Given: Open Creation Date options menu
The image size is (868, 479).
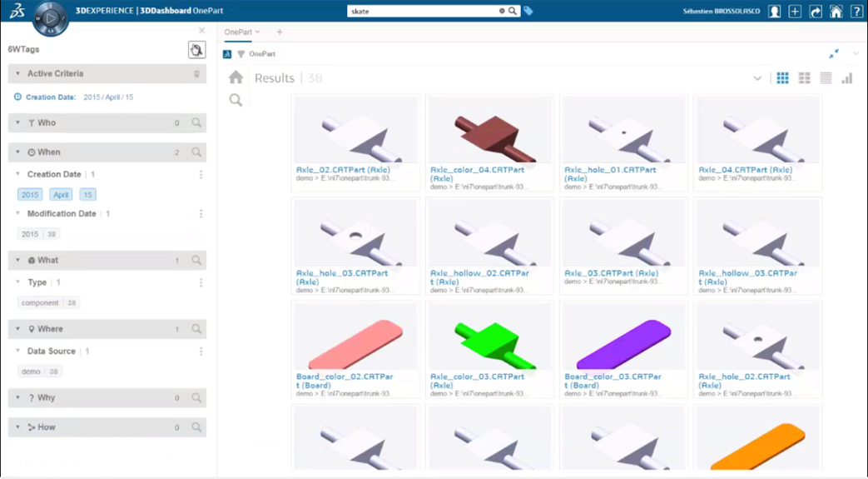Looking at the screenshot, I should [x=201, y=175].
